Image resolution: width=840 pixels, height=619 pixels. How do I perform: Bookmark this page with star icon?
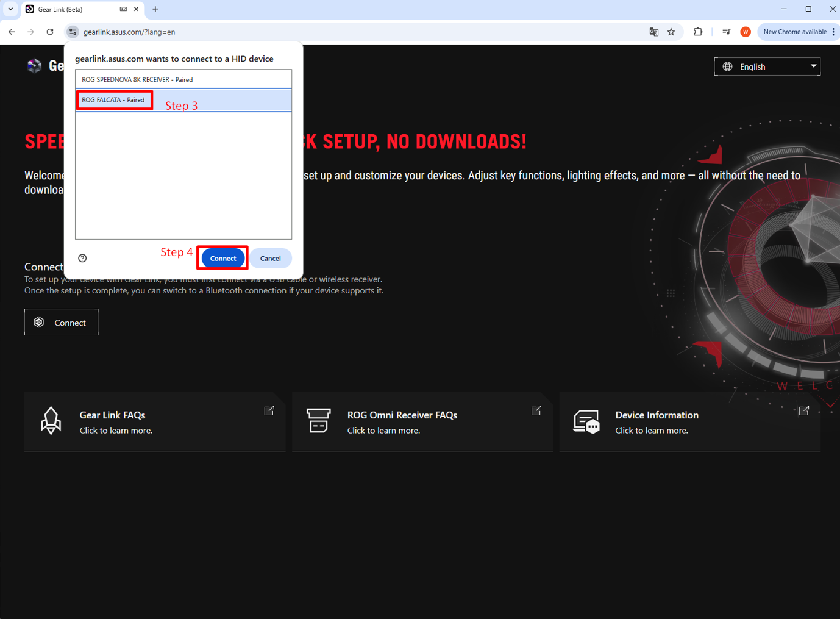point(671,32)
